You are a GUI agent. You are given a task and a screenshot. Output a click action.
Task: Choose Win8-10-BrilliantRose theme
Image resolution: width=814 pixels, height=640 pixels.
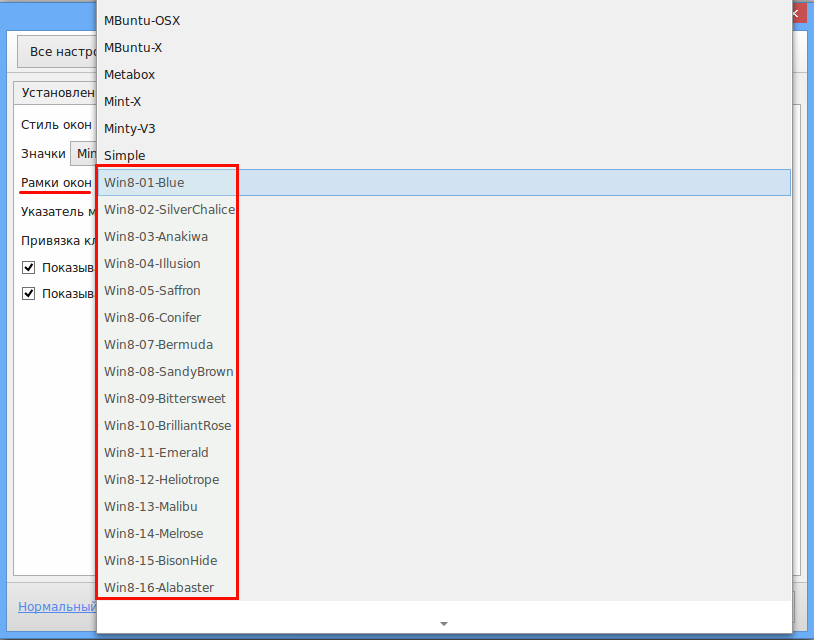[x=444, y=426]
